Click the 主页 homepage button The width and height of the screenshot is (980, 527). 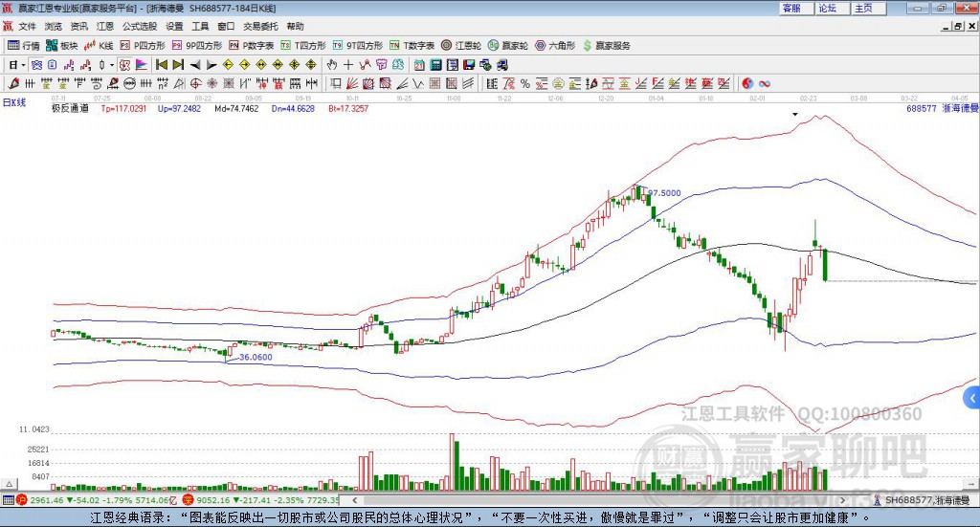point(868,8)
